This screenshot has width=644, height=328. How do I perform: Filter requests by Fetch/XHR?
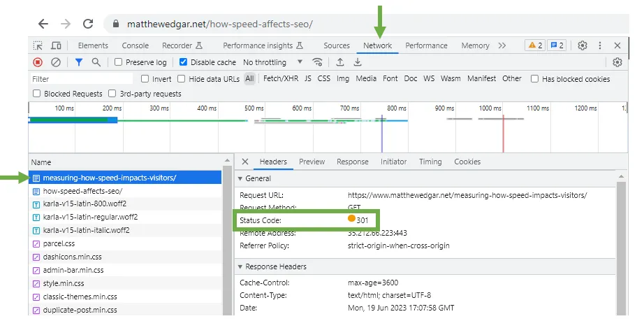pos(281,78)
